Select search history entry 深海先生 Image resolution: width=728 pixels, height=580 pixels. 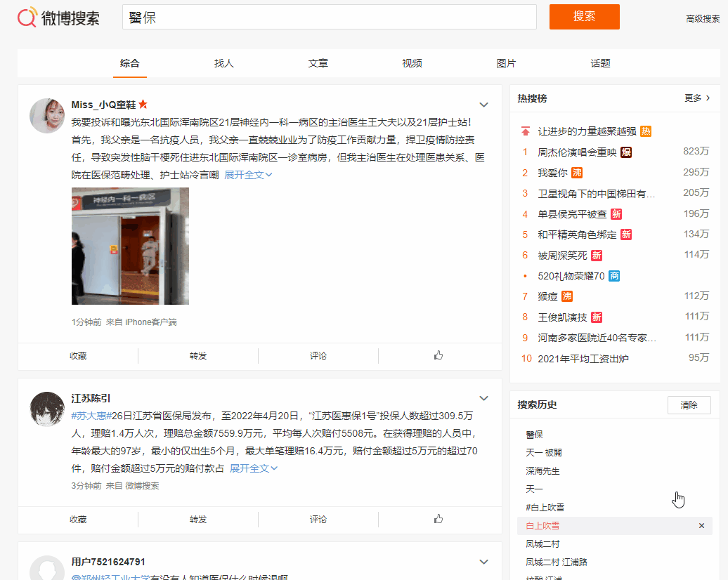(x=542, y=471)
